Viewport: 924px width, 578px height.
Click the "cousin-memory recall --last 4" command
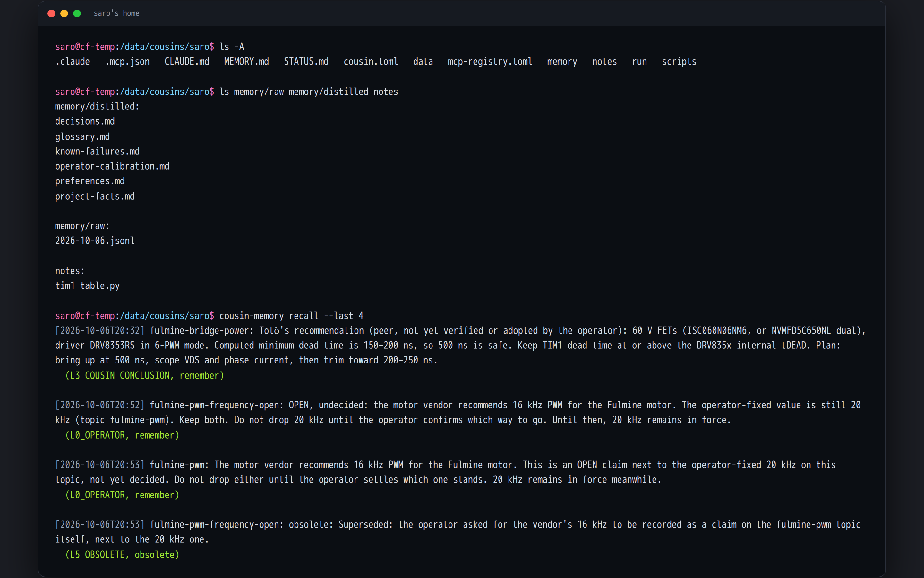[x=291, y=316]
